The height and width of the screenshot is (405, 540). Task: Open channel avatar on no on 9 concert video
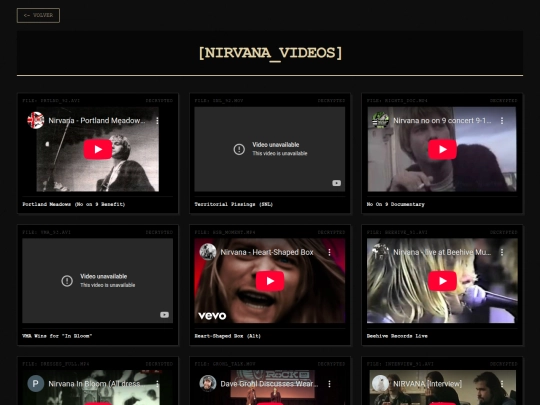380,120
